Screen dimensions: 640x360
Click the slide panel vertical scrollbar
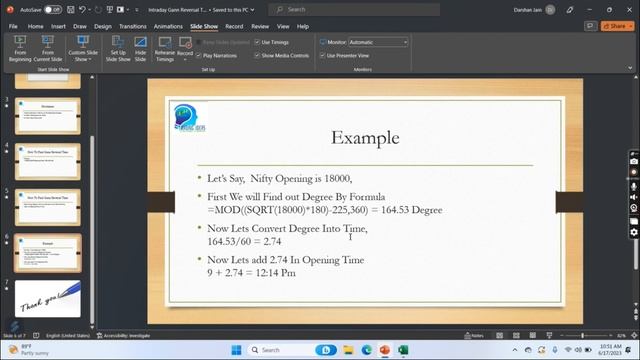coord(92,229)
